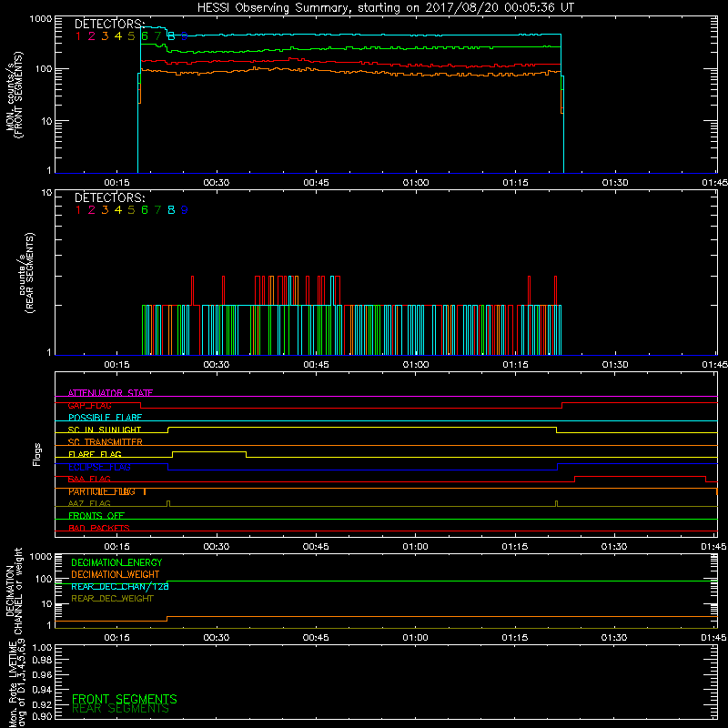Click the 01:15 tick label under front segments plot
728x728 pixels.
coord(515,183)
